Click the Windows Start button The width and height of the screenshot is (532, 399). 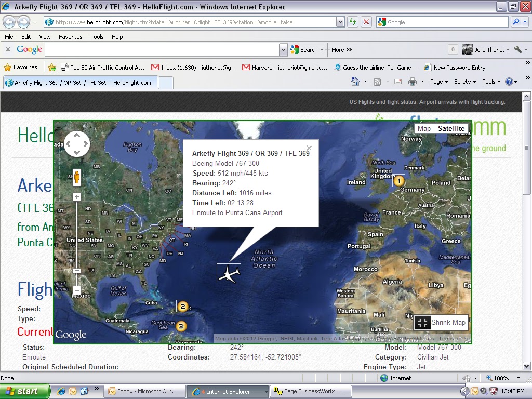(24, 392)
